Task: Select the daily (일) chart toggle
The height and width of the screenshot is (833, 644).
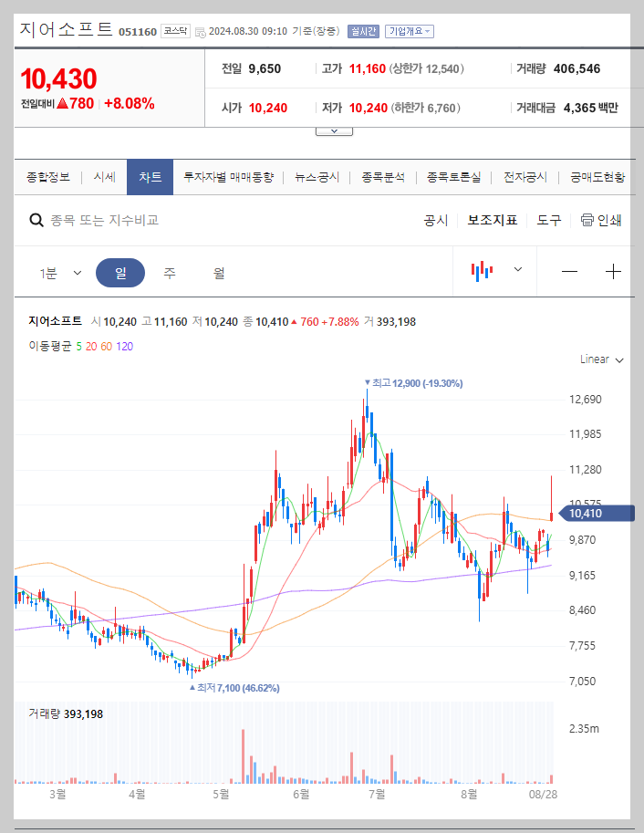Action: click(121, 272)
